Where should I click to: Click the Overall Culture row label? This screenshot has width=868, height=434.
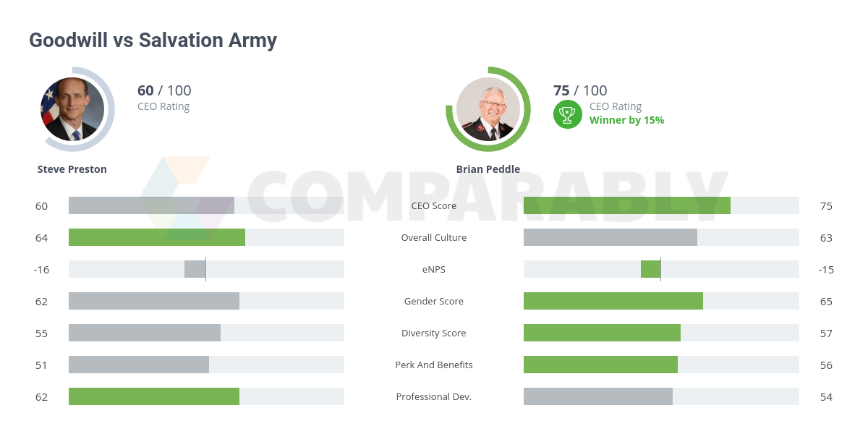pyautogui.click(x=434, y=237)
